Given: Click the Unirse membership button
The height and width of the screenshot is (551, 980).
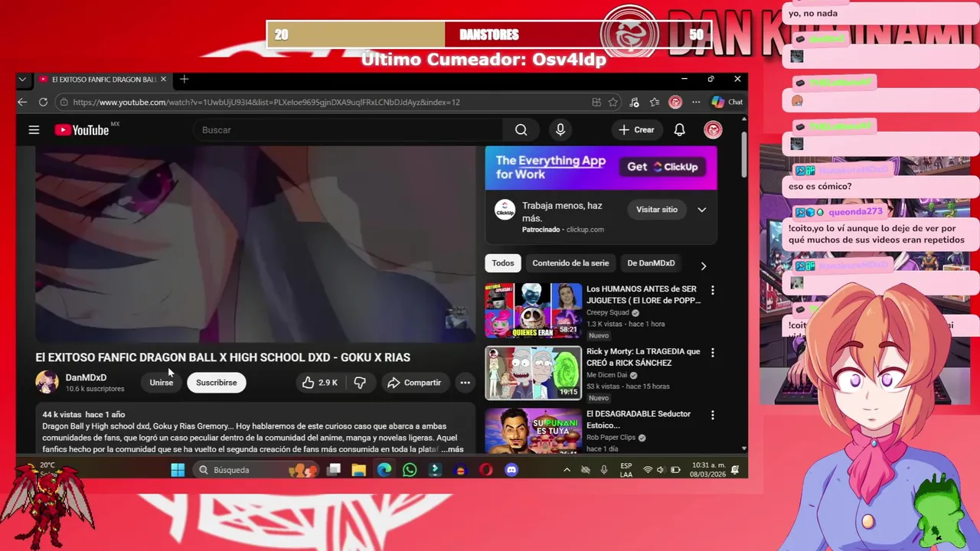Looking at the screenshot, I should pyautogui.click(x=161, y=383).
